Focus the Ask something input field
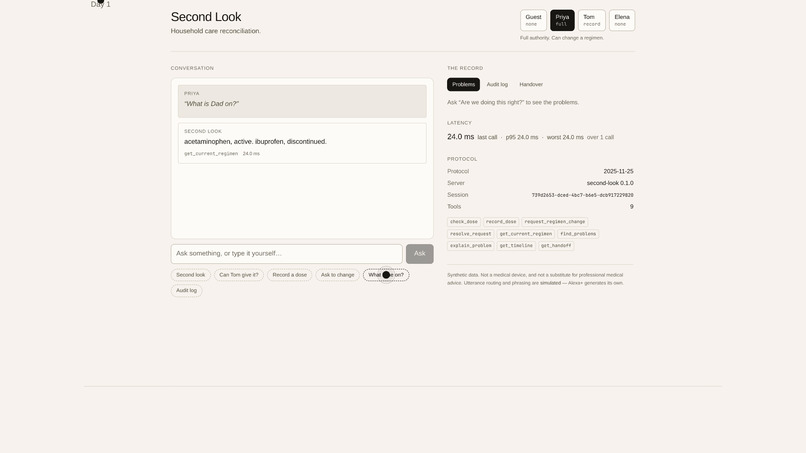Screen dimensions: 806x453 (286, 253)
